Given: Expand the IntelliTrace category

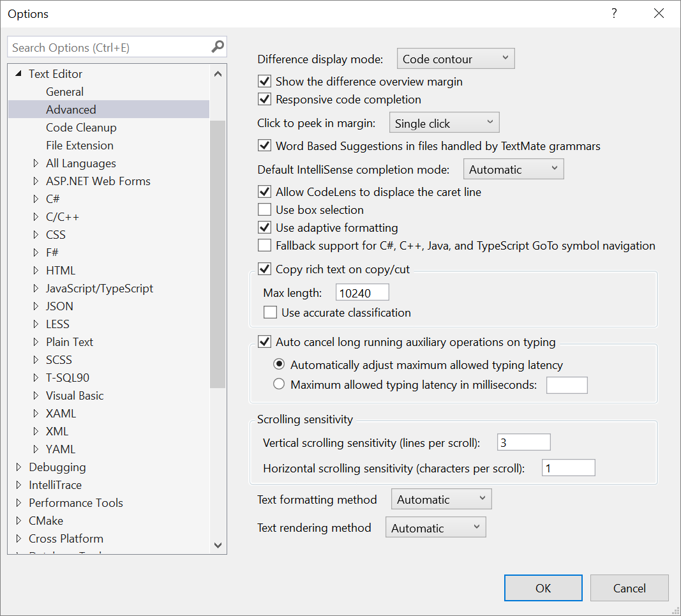Looking at the screenshot, I should point(19,485).
